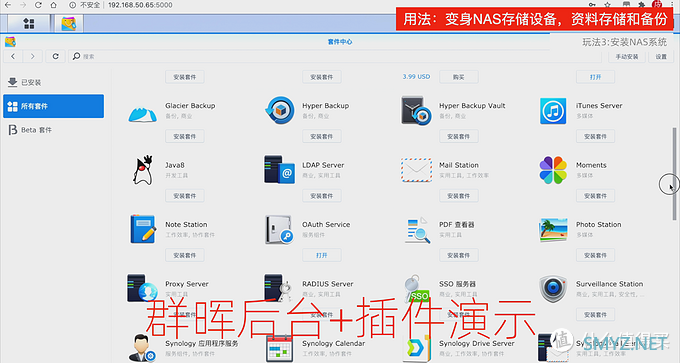
Task: Click the browser reload button
Action: click(38, 5)
